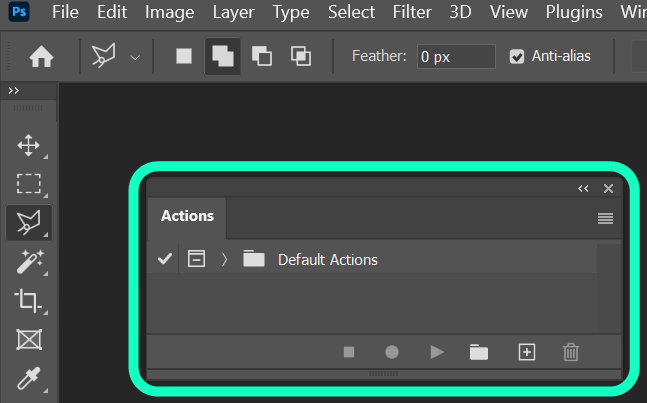This screenshot has height=403, width=647.
Task: Open the Type menu
Action: coord(291,12)
